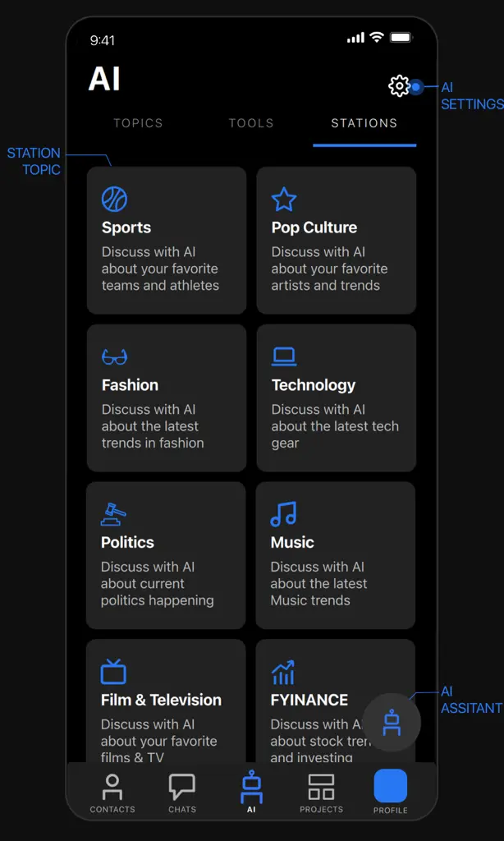The width and height of the screenshot is (504, 841).
Task: Click the gavel icon on Politics card
Action: pyautogui.click(x=113, y=514)
